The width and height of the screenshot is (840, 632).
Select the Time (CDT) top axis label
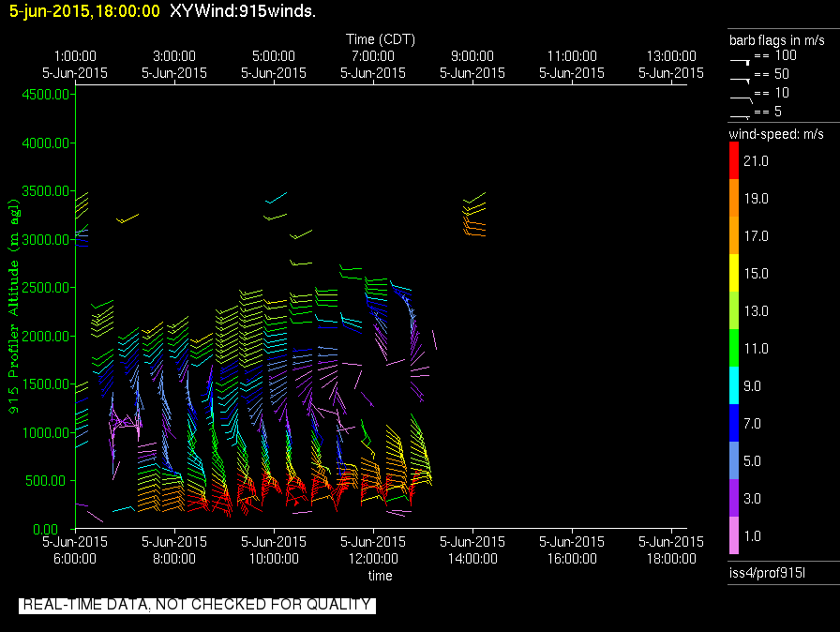tap(381, 39)
